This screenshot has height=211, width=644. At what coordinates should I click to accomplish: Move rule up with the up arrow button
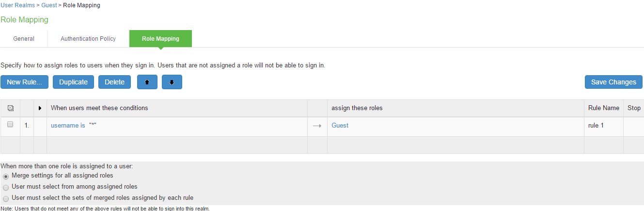[x=147, y=82]
